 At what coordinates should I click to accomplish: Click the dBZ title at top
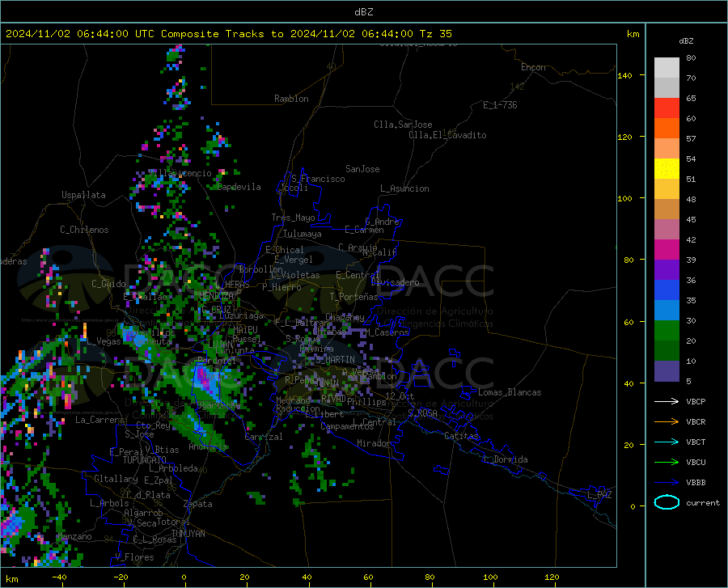coord(363,12)
